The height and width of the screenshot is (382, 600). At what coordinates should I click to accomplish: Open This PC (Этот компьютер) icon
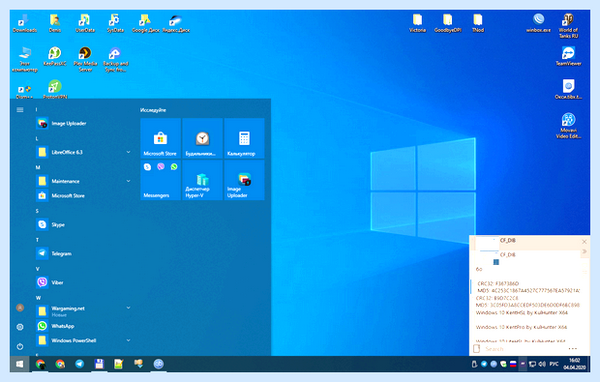tap(24, 59)
